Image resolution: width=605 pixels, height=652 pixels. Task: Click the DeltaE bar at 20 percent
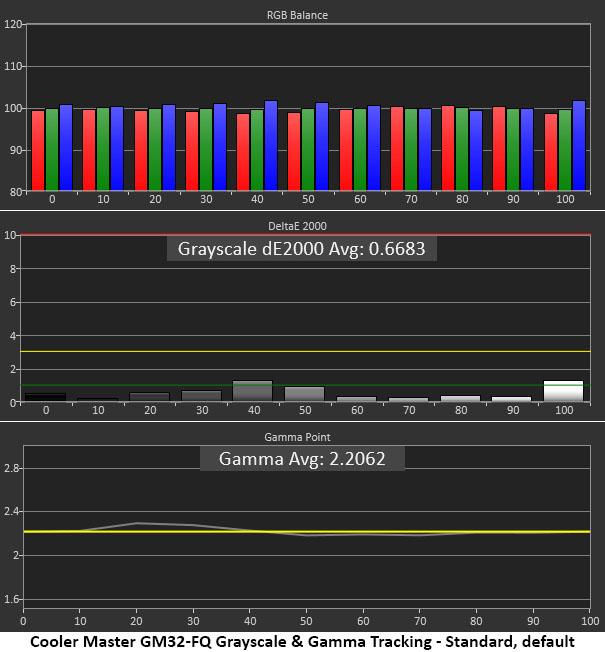tap(150, 397)
